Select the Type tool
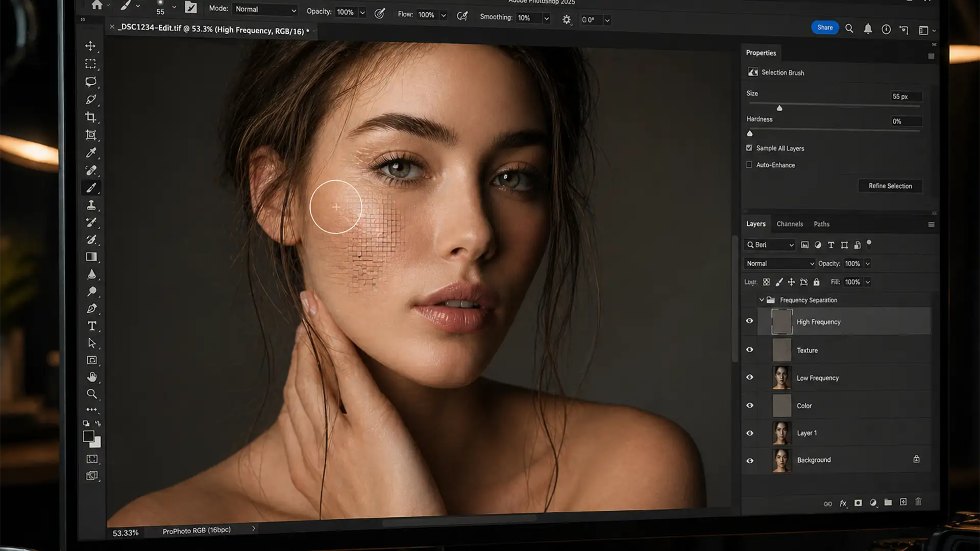Viewport: 980px width, 551px height. click(92, 325)
